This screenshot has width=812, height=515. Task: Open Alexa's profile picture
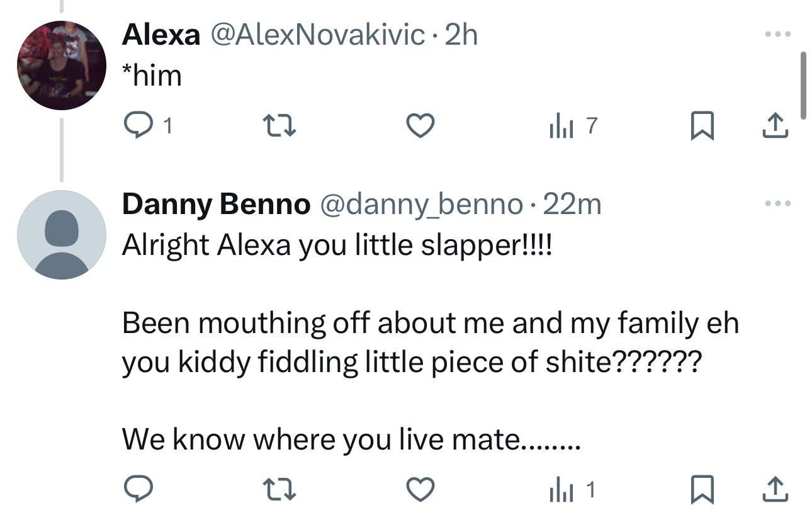click(61, 65)
